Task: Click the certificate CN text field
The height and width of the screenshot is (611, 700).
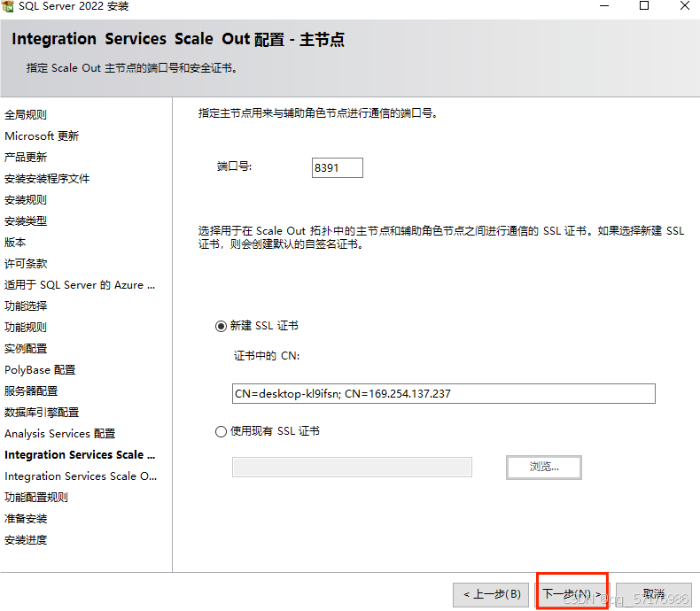Action: pyautogui.click(x=443, y=393)
